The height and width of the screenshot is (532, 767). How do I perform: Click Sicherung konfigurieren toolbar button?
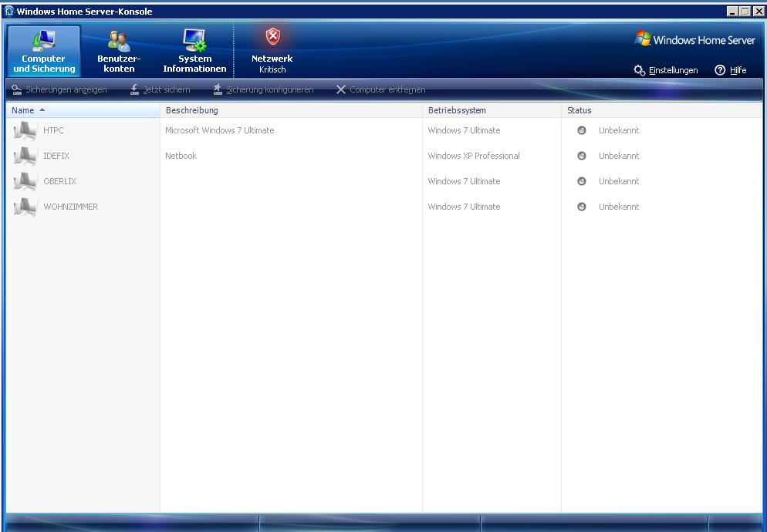[263, 90]
